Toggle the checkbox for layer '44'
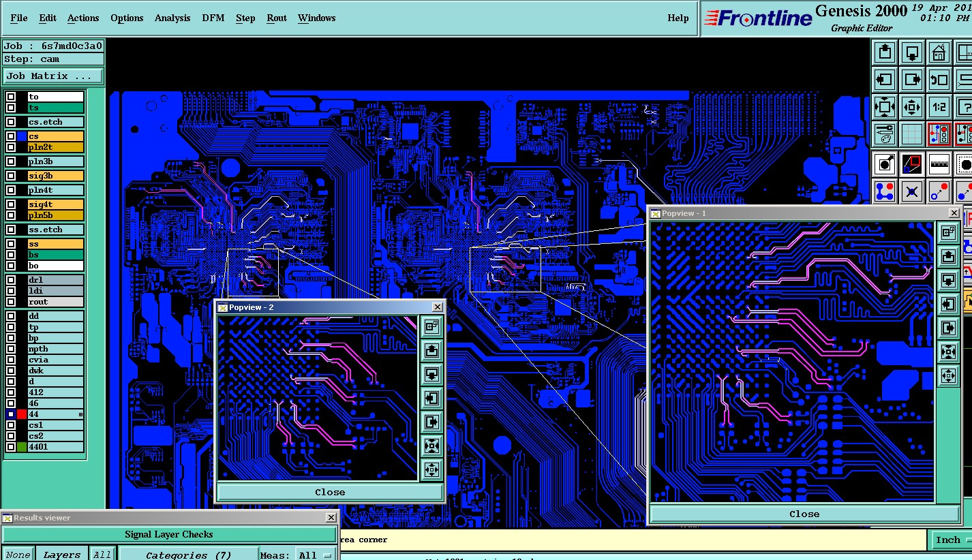 pos(11,414)
